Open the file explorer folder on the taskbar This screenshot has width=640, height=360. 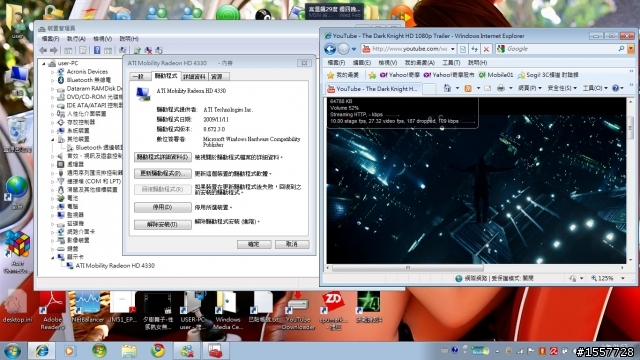tap(129, 351)
